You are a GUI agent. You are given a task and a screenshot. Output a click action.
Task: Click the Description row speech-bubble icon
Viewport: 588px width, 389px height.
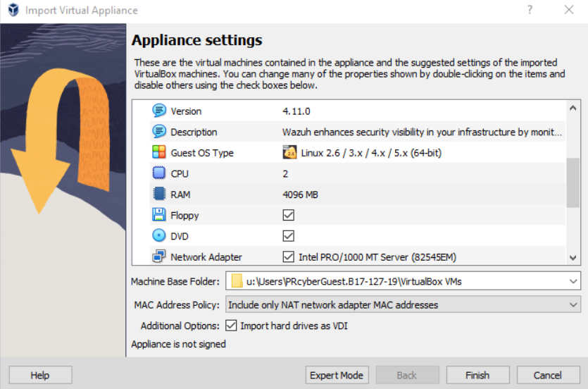[x=159, y=132]
